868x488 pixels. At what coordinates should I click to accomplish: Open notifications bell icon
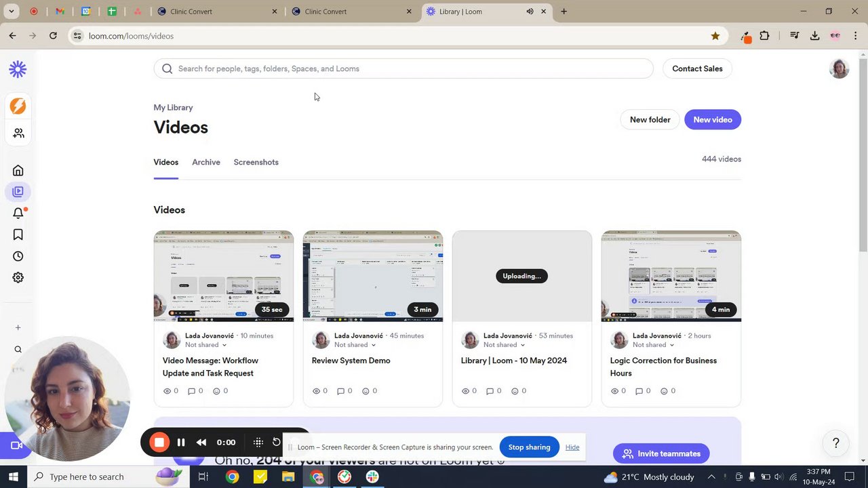(18, 213)
